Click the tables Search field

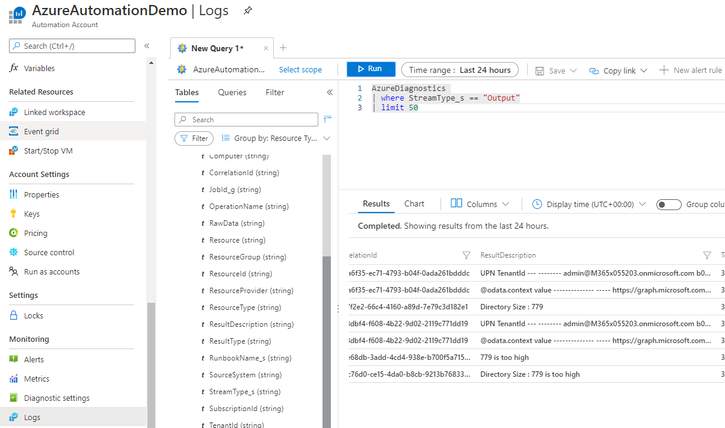[x=246, y=120]
